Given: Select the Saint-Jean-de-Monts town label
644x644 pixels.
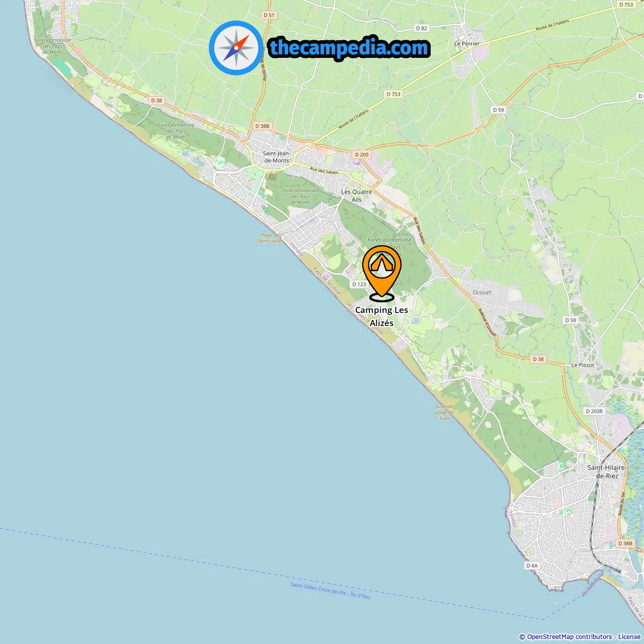Looking at the screenshot, I should [277, 157].
